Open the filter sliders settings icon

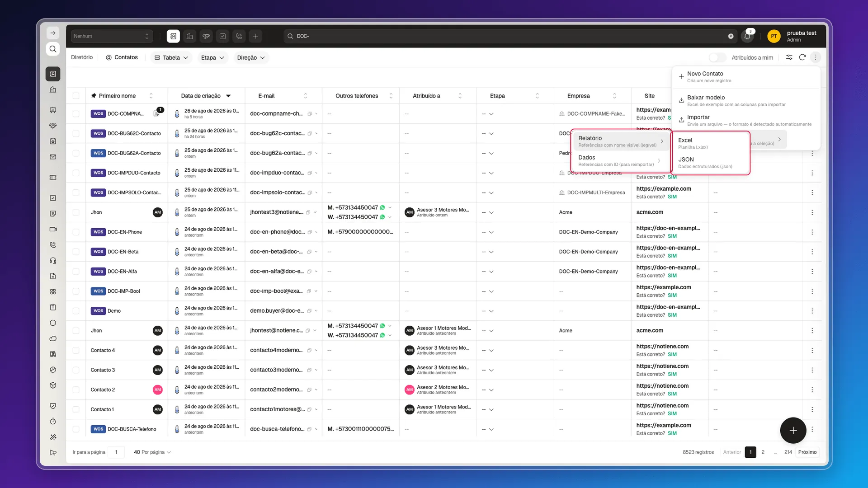[x=789, y=57]
